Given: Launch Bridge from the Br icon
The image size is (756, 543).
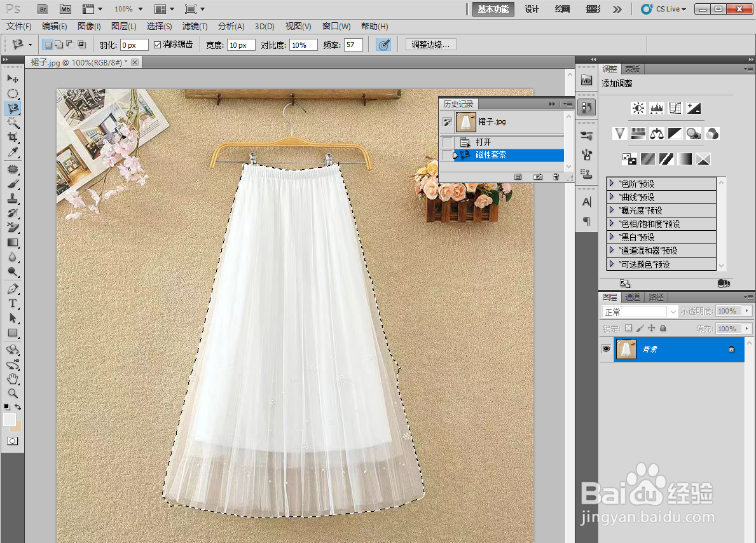Looking at the screenshot, I should tap(43, 9).
